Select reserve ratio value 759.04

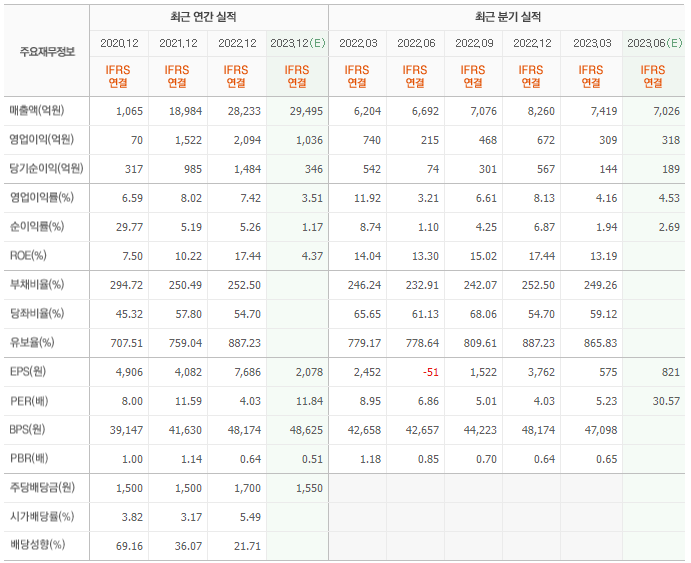pos(185,343)
